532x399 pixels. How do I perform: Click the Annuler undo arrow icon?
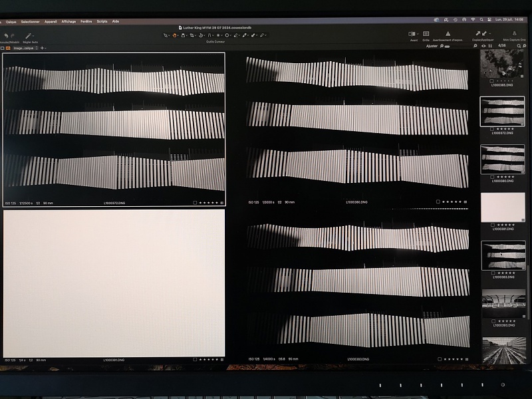(x=6, y=35)
